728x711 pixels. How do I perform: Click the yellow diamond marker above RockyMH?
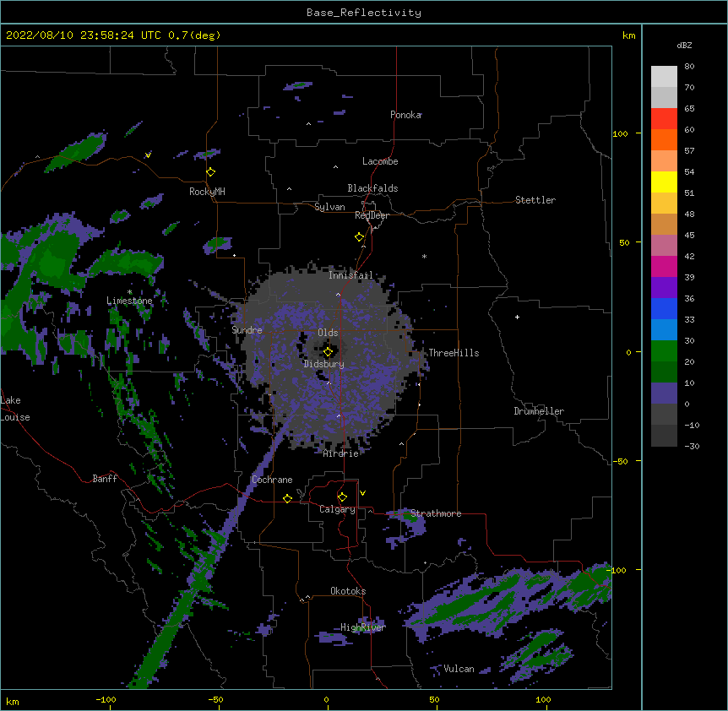pos(211,172)
